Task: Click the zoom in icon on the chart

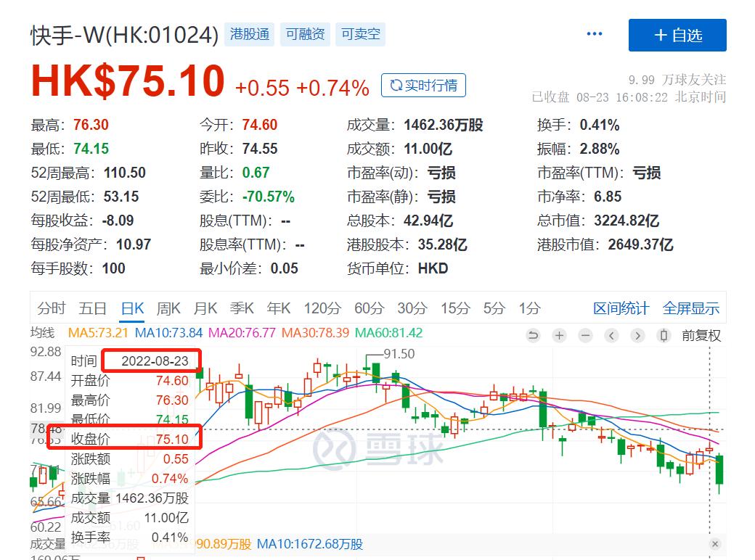Action: [559, 336]
